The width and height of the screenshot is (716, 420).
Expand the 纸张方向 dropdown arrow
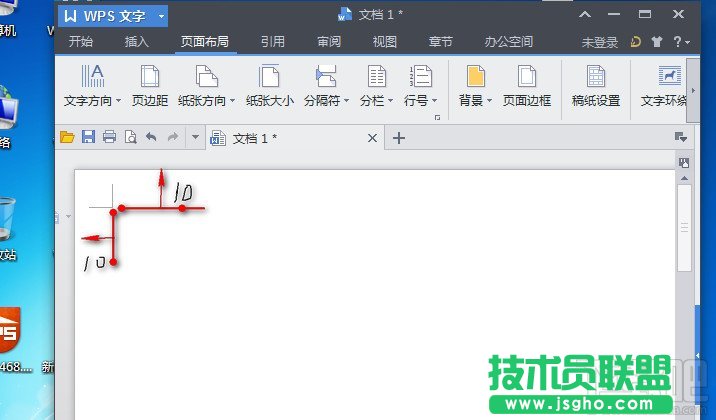pyautogui.click(x=232, y=100)
